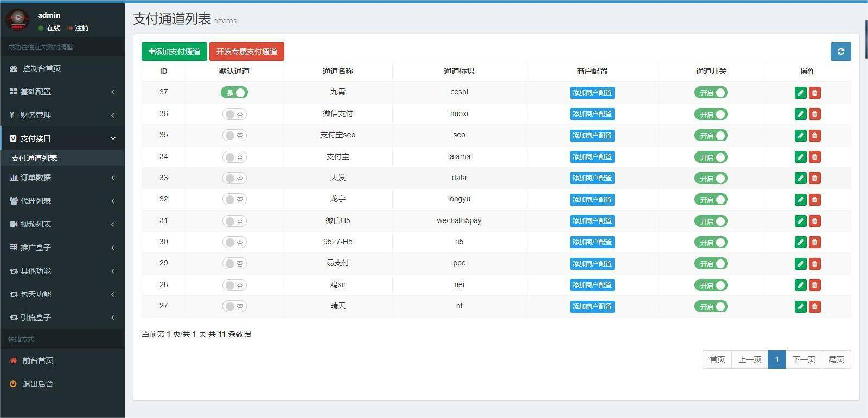Delete the 晴天 channel
Screen dimensions: 868x418
tap(814, 306)
